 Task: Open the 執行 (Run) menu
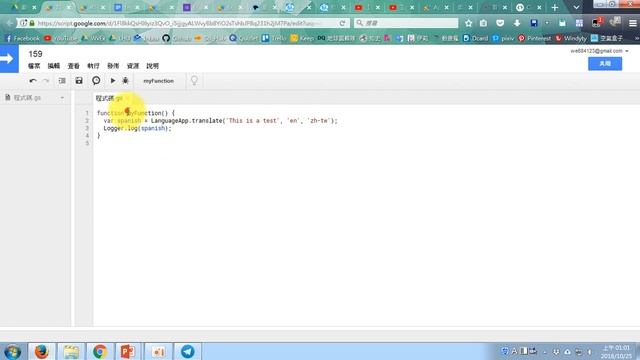point(93,66)
